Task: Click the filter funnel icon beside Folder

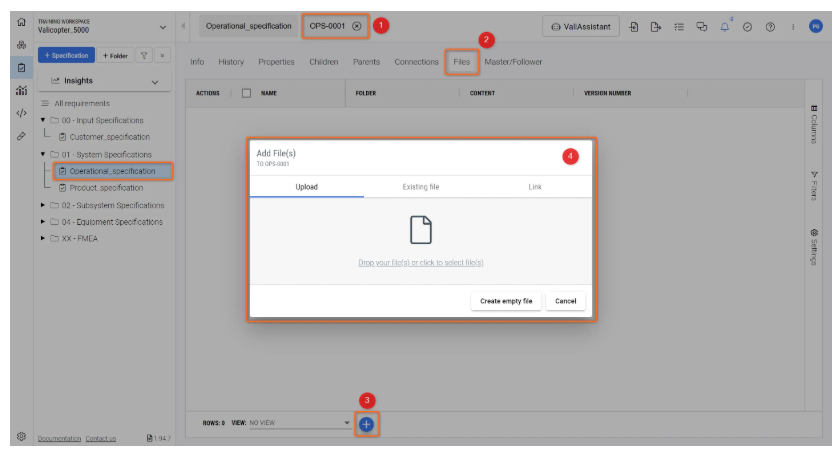Action: click(144, 56)
